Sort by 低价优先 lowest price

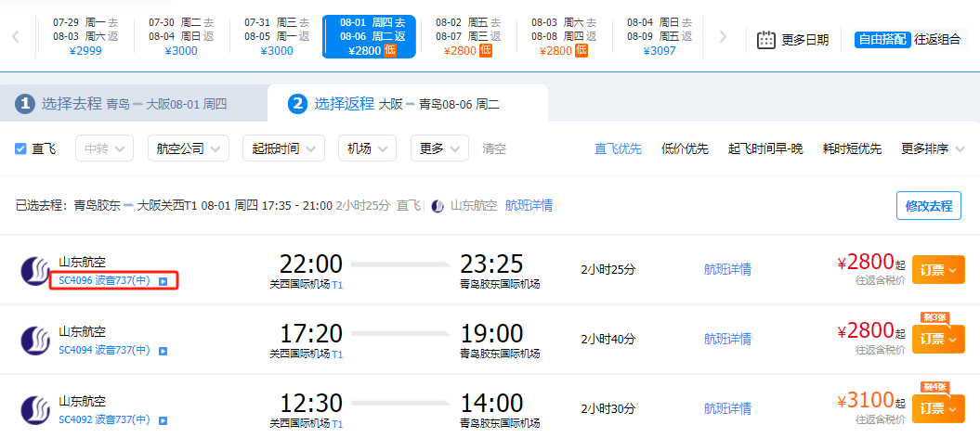coord(685,148)
